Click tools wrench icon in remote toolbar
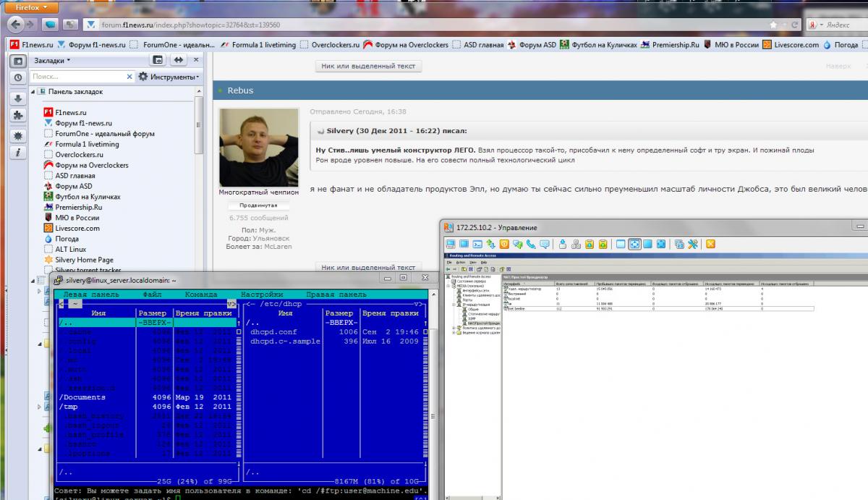 [x=693, y=244]
